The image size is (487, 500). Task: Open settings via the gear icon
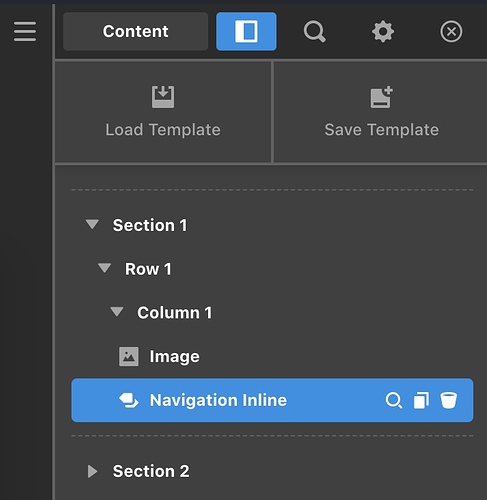[383, 32]
